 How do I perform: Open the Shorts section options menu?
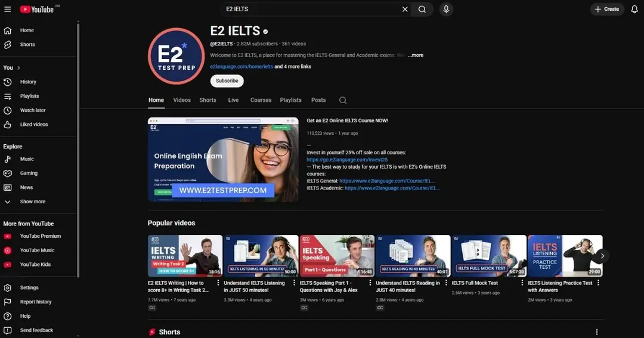pyautogui.click(x=597, y=332)
